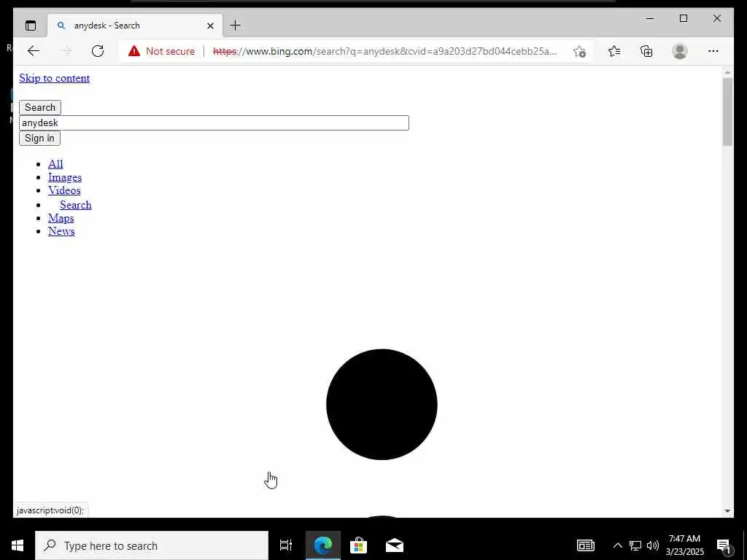Screen dimensions: 747x560
Task: Close the anydesk - Search tab
Action: click(210, 26)
